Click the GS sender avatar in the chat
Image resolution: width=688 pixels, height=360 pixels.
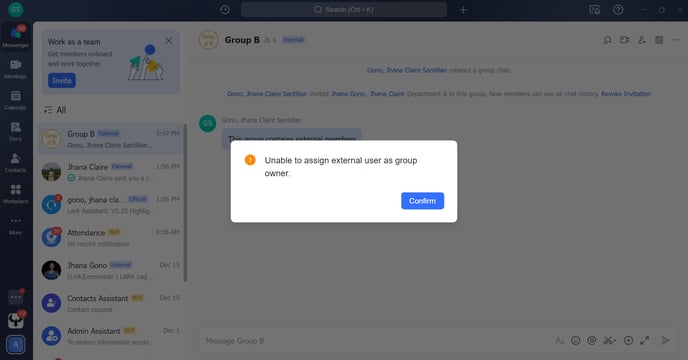point(208,123)
